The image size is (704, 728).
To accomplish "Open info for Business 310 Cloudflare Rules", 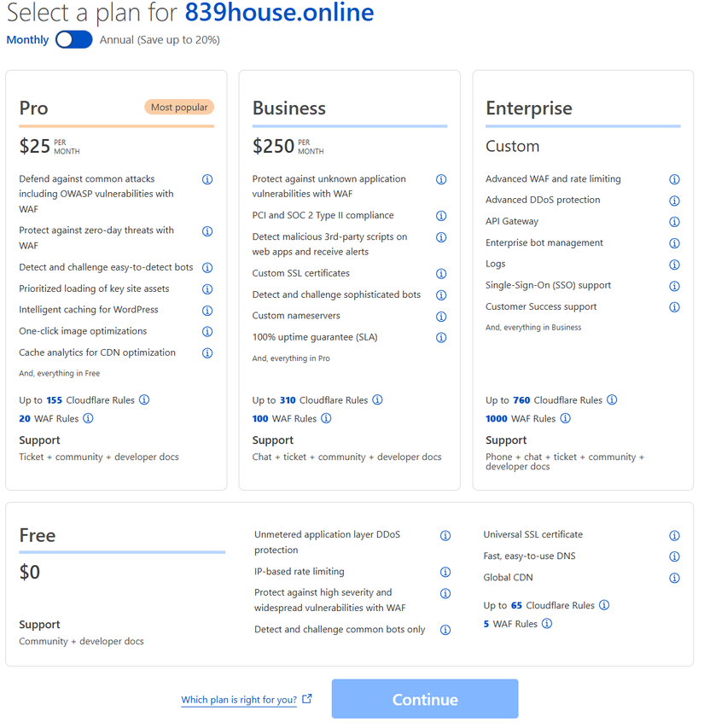I will tap(377, 399).
